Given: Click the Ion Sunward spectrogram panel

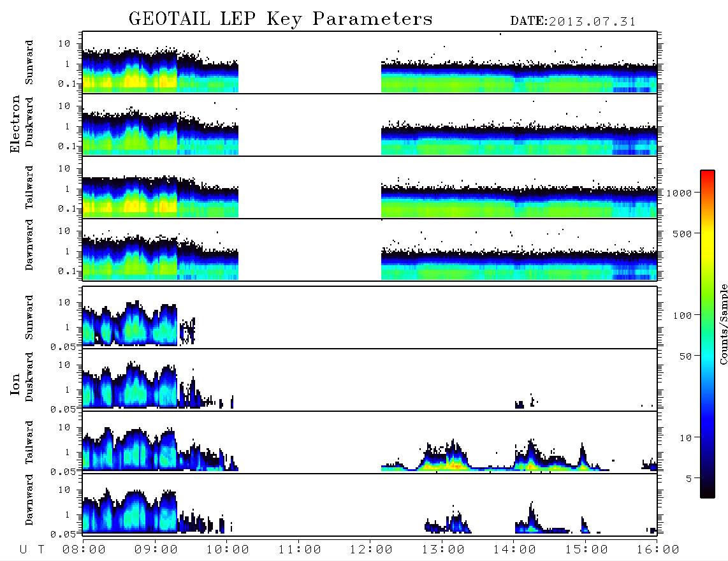Looking at the screenshot, I should [370, 317].
